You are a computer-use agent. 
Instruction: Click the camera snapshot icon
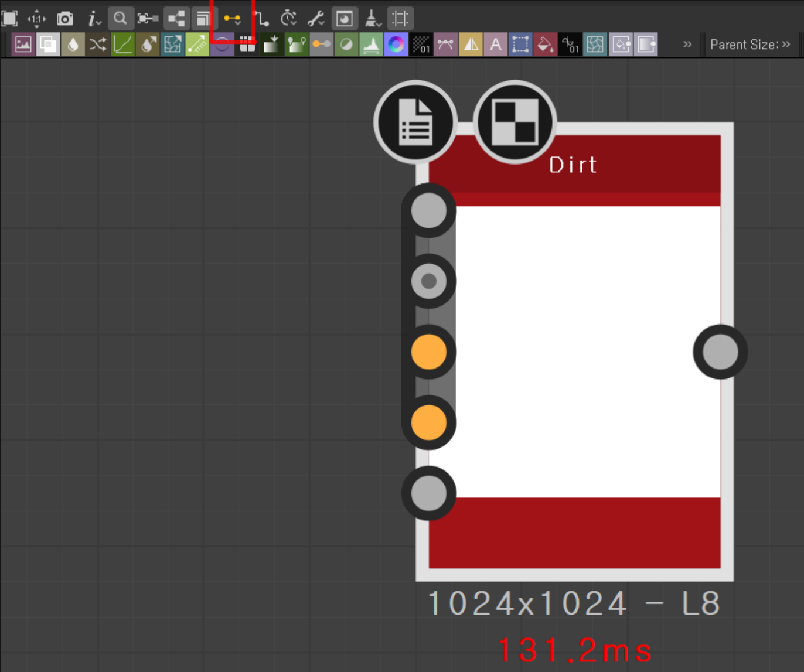coord(65,19)
